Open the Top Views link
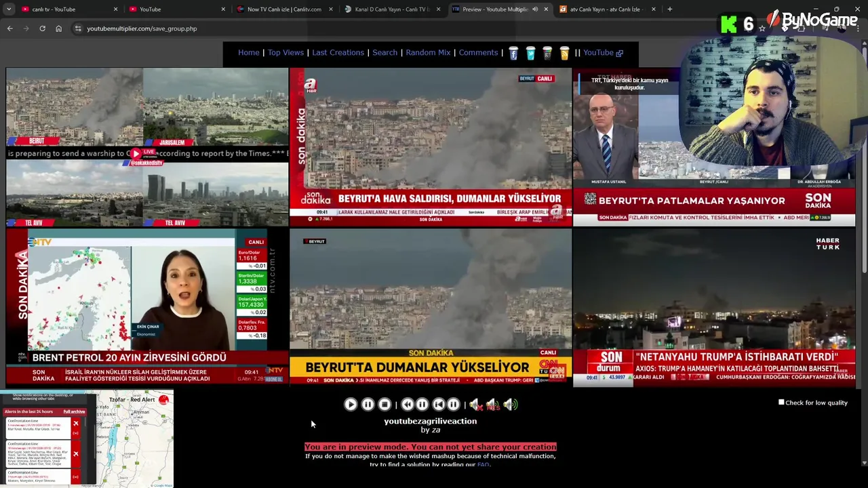Image resolution: width=868 pixels, height=488 pixels. (285, 53)
